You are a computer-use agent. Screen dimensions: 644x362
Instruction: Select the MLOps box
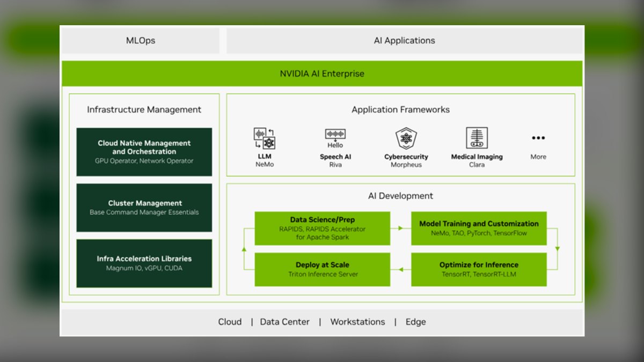141,41
